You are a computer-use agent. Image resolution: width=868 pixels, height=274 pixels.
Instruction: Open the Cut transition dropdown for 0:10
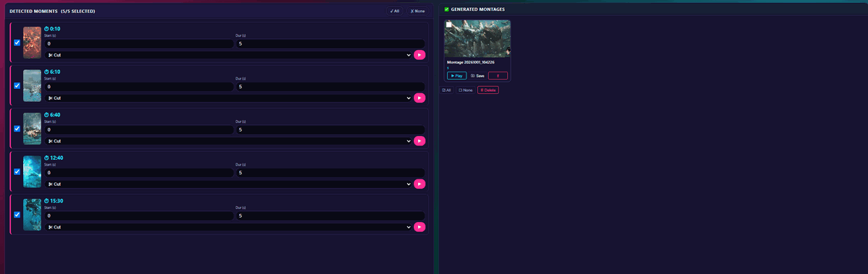229,55
